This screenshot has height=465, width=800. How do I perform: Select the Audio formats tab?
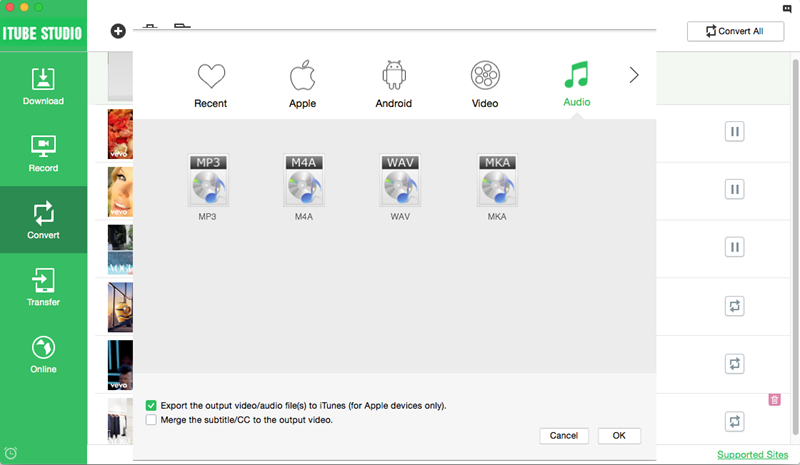click(x=577, y=84)
